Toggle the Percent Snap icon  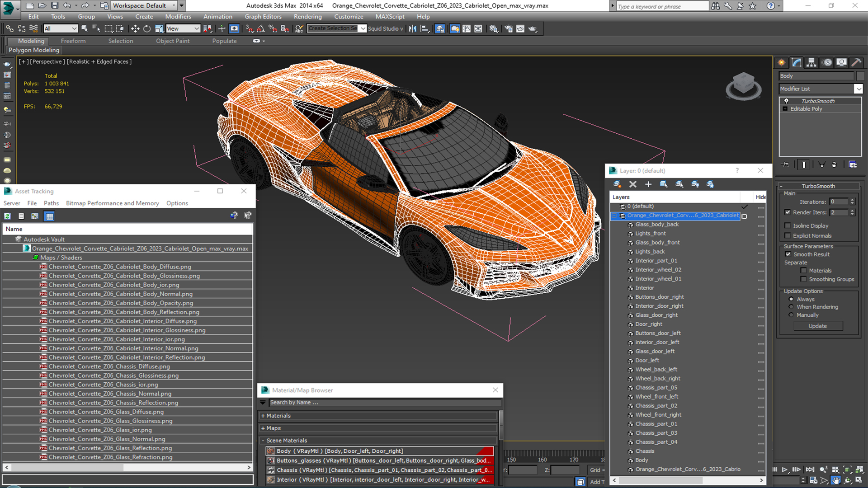click(x=273, y=28)
